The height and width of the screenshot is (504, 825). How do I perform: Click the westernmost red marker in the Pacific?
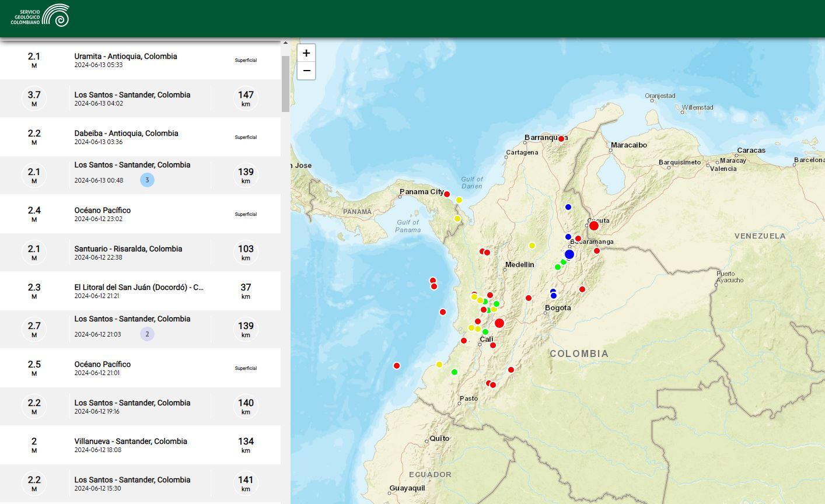tap(397, 366)
